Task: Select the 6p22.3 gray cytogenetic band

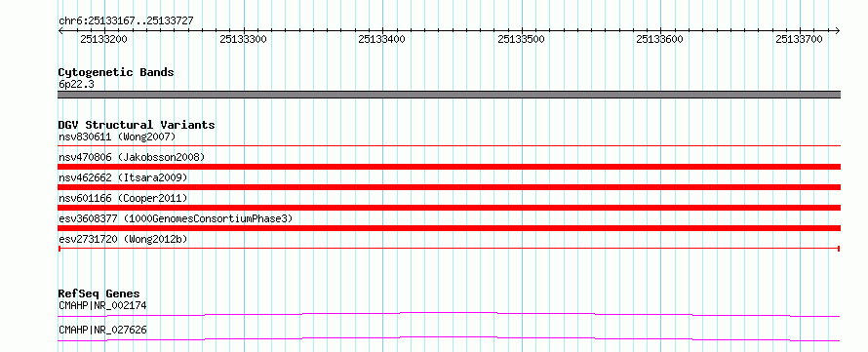Action: pos(450,95)
